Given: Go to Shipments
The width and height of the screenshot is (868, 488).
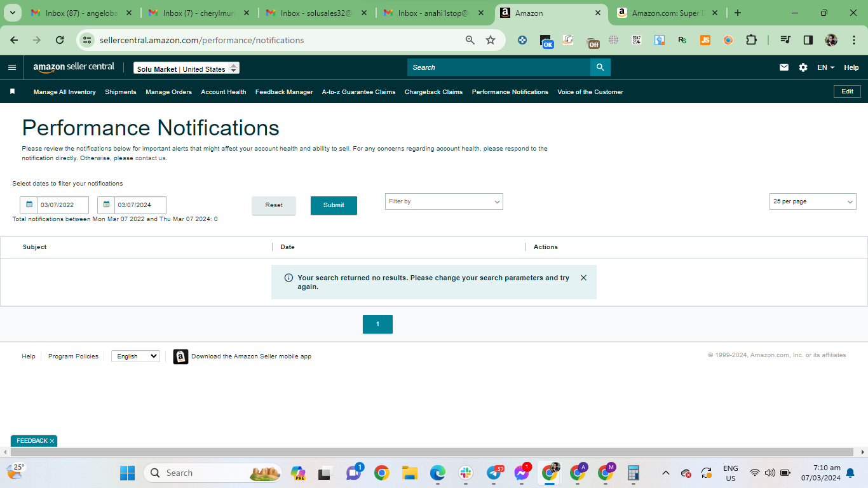Looking at the screenshot, I should [x=121, y=92].
